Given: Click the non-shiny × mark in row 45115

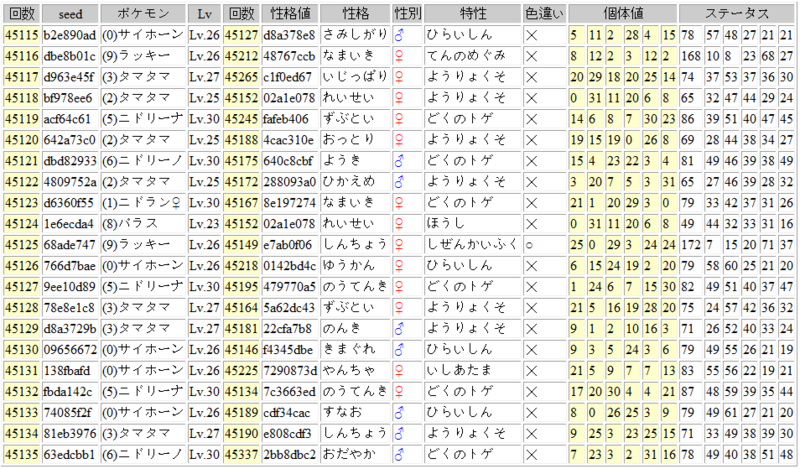Looking at the screenshot, I should (532, 35).
